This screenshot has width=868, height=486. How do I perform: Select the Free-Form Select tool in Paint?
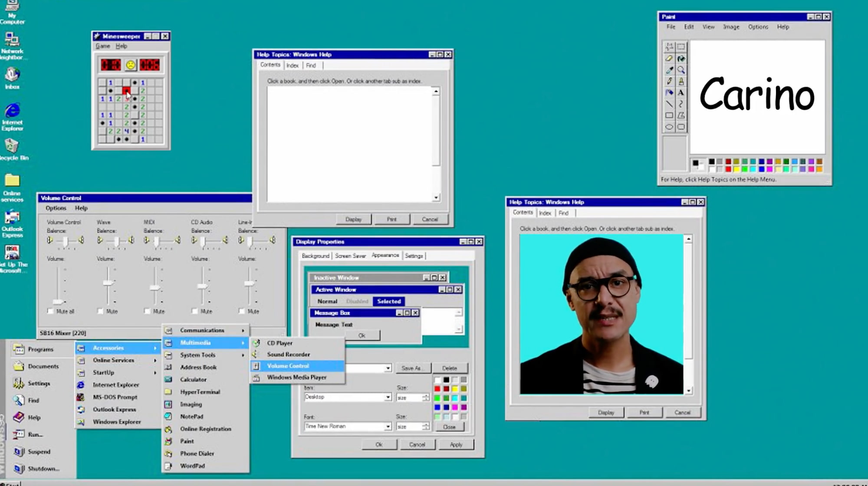[669, 47]
